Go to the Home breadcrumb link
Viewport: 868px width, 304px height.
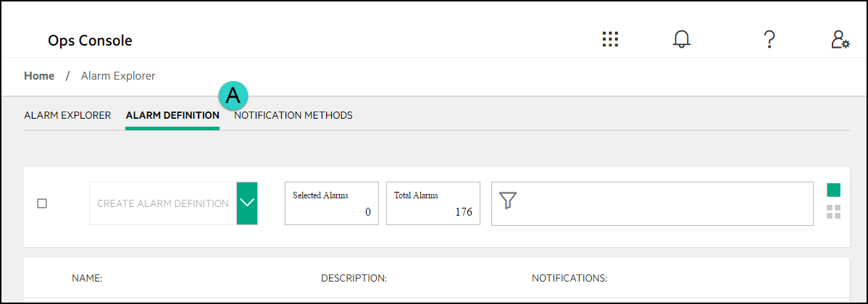point(39,75)
